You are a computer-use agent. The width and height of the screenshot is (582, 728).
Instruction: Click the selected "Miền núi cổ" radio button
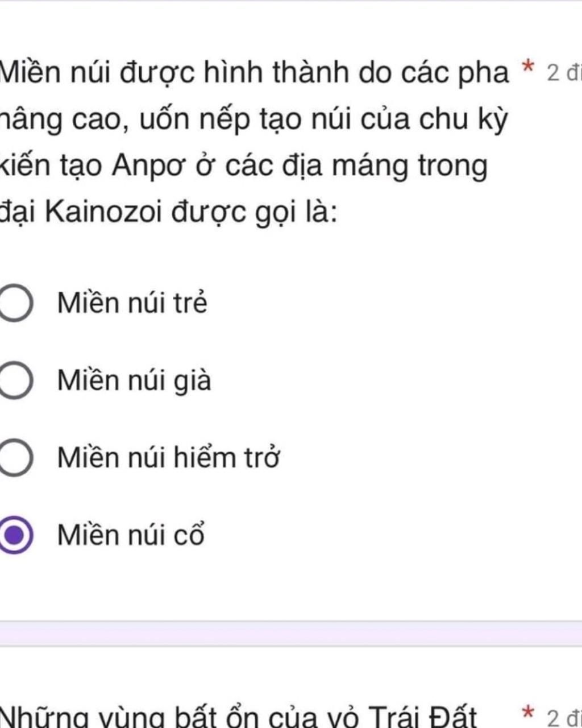(x=14, y=535)
